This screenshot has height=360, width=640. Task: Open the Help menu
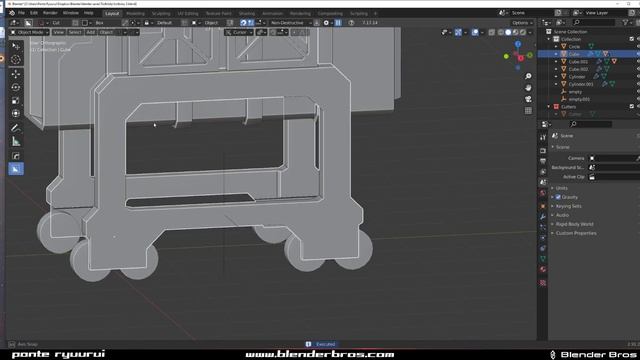pos(89,13)
